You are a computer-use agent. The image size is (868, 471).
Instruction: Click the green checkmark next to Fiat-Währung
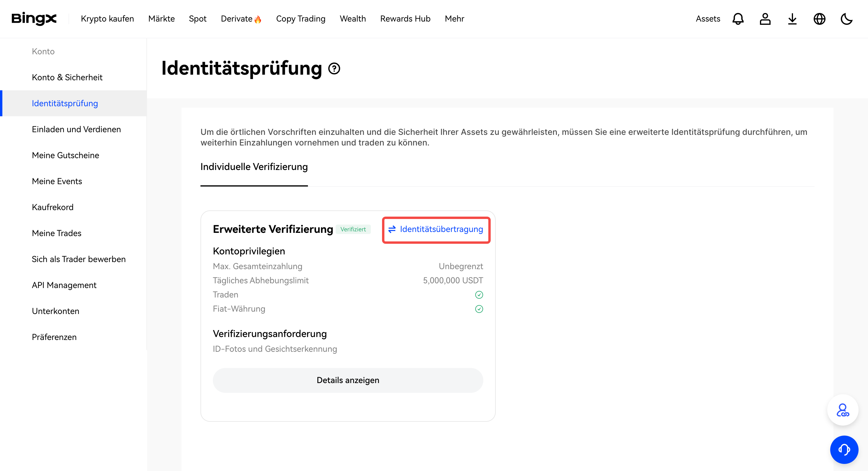coord(479,309)
